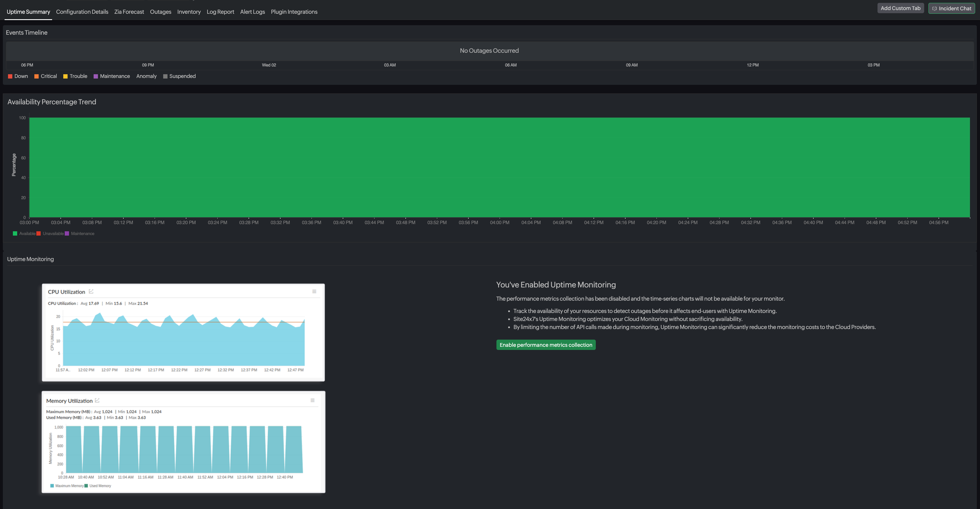
Task: Click Enable performance metrics collection button
Action: tap(546, 345)
